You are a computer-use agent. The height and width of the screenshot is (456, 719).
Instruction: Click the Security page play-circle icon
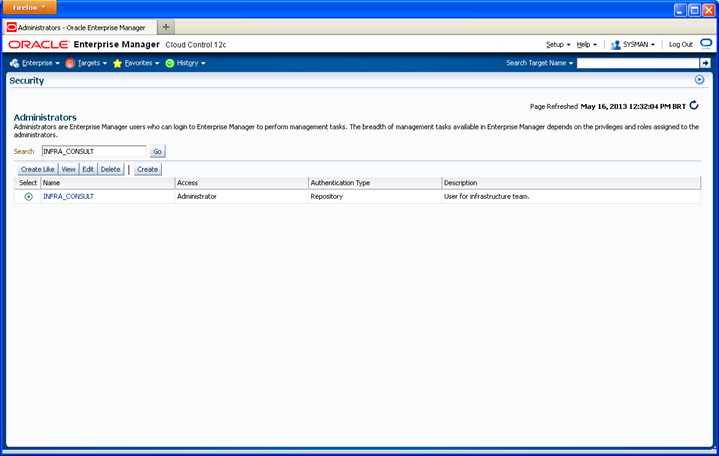tap(699, 79)
